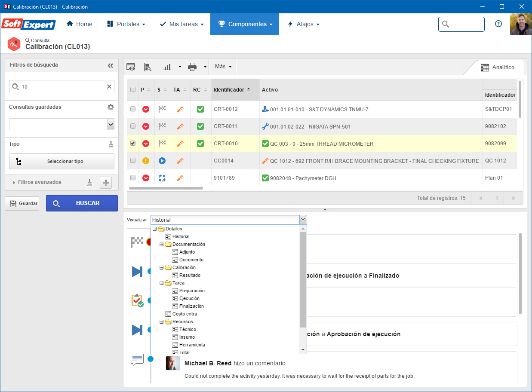The image size is (532, 392).
Task: Clear the search field with the X icon
Action: (109, 86)
